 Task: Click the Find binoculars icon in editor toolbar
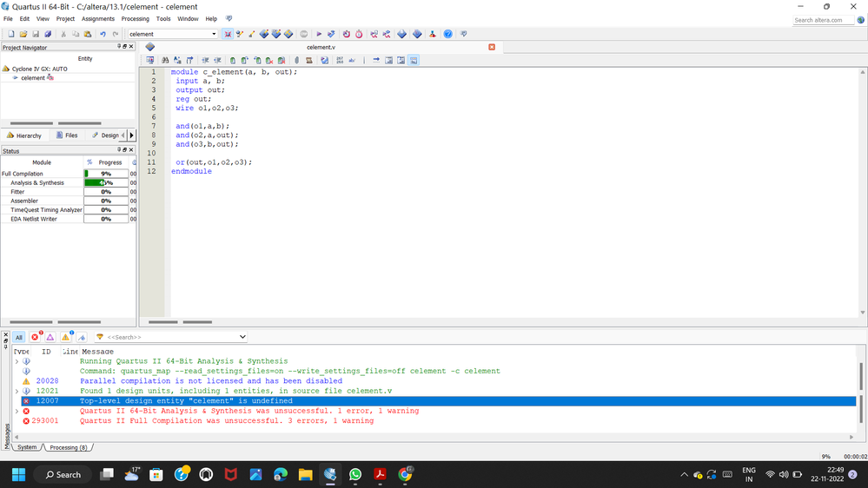[x=165, y=60]
